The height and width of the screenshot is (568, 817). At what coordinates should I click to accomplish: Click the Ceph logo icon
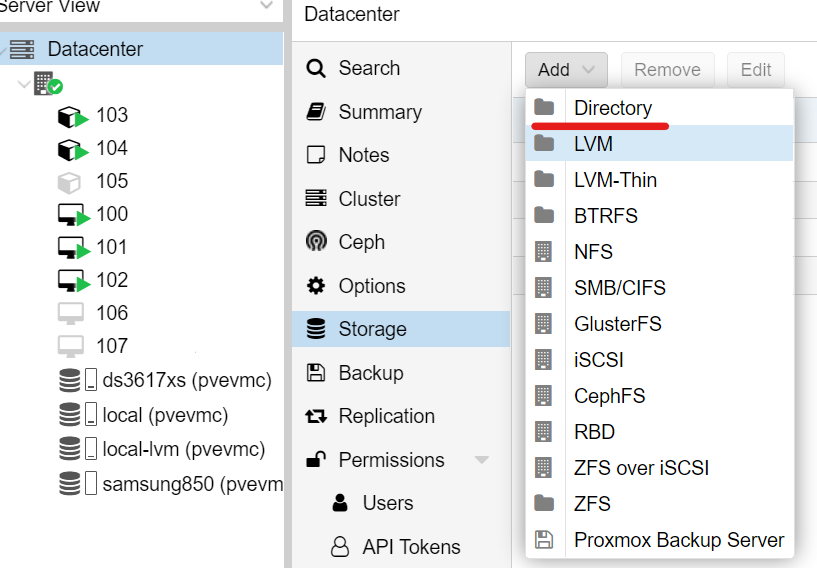click(x=316, y=241)
